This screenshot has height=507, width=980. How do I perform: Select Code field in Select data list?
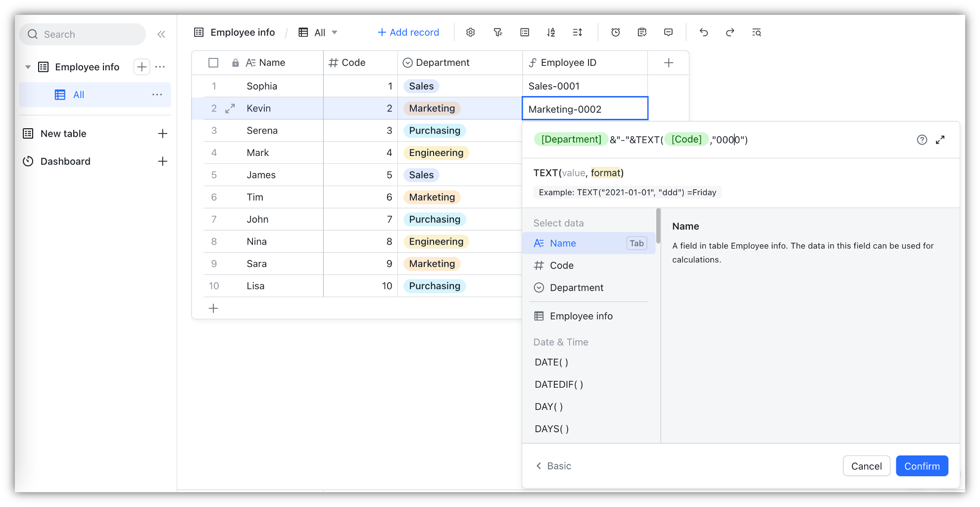[x=589, y=265]
